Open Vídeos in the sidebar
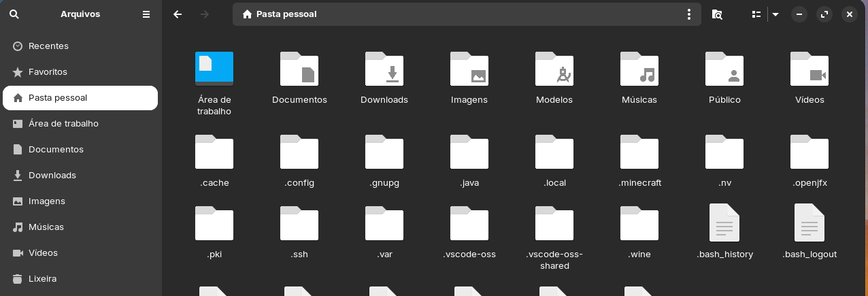 click(x=80, y=252)
